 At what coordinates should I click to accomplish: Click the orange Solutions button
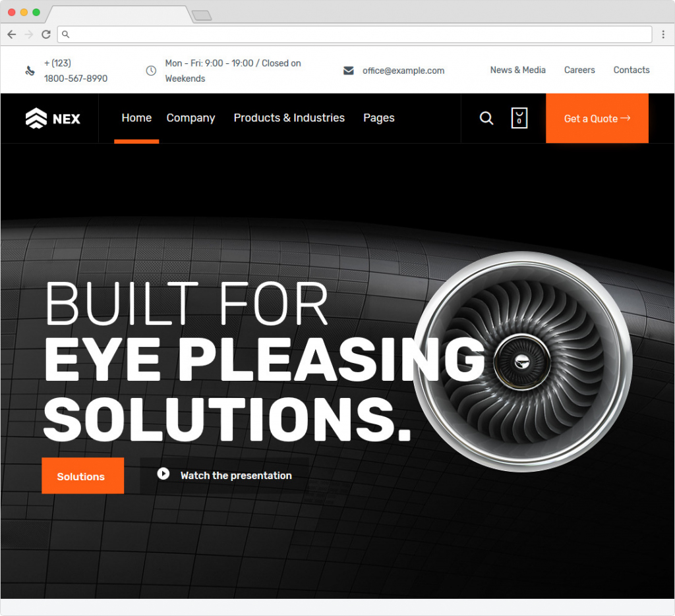point(82,476)
